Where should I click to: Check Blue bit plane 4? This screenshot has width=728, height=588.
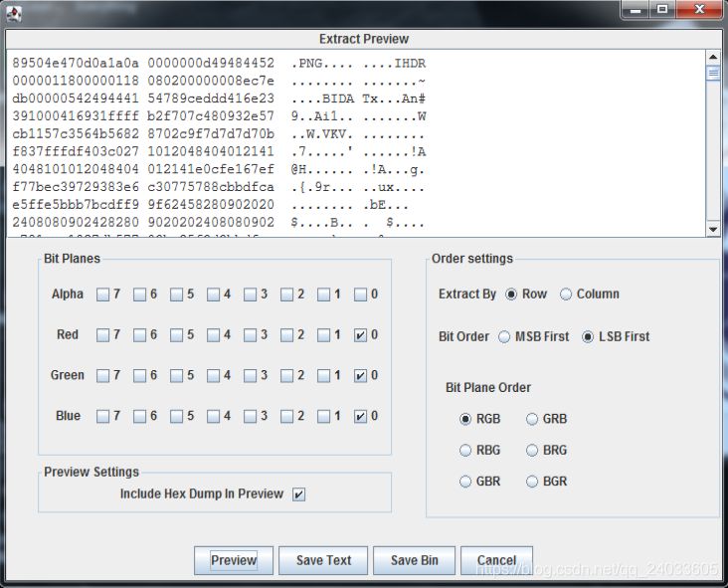pos(213,416)
